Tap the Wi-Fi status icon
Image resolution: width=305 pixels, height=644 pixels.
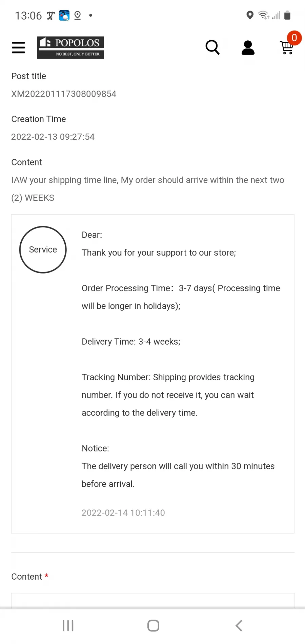pyautogui.click(x=263, y=15)
